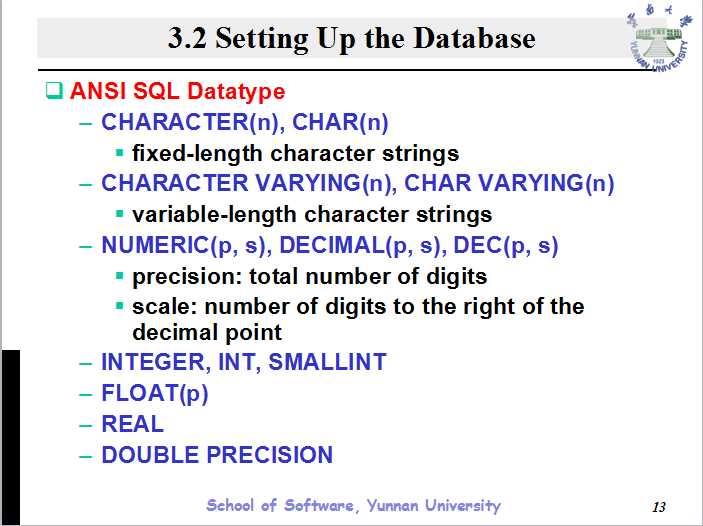Click the ANSI SQL Datatype heading
703x526 pixels.
[177, 92]
